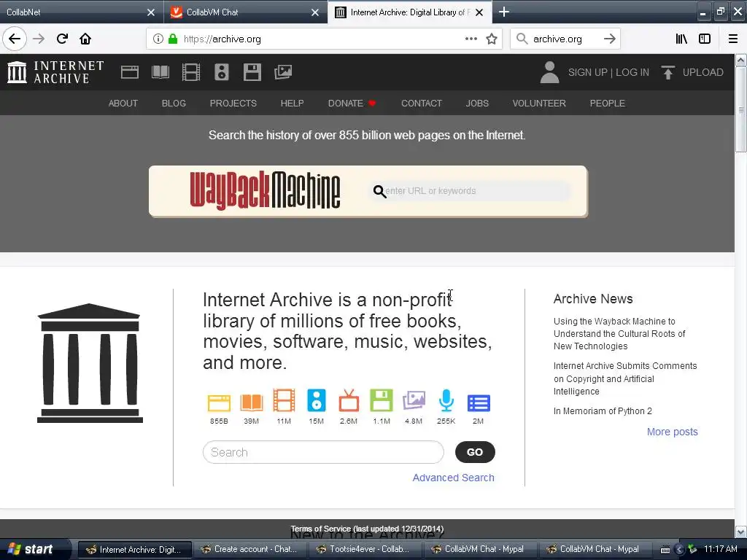Select the 855B web pages icon
747x560 pixels.
pos(219,402)
